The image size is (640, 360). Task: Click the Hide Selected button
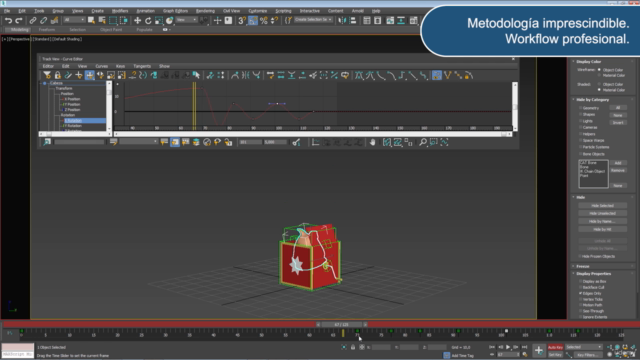point(602,206)
